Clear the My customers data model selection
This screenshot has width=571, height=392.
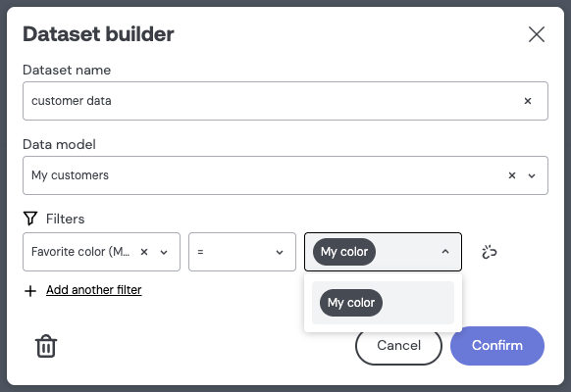pyautogui.click(x=512, y=175)
